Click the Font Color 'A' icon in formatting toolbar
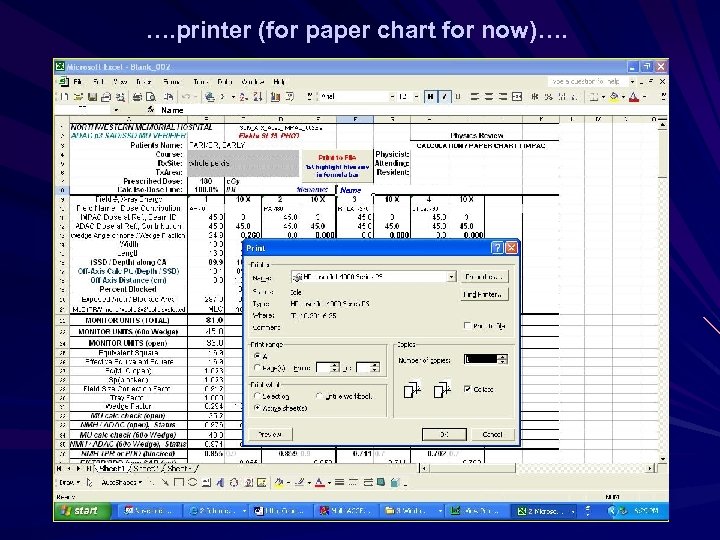This screenshot has width=720, height=540. 634,97
